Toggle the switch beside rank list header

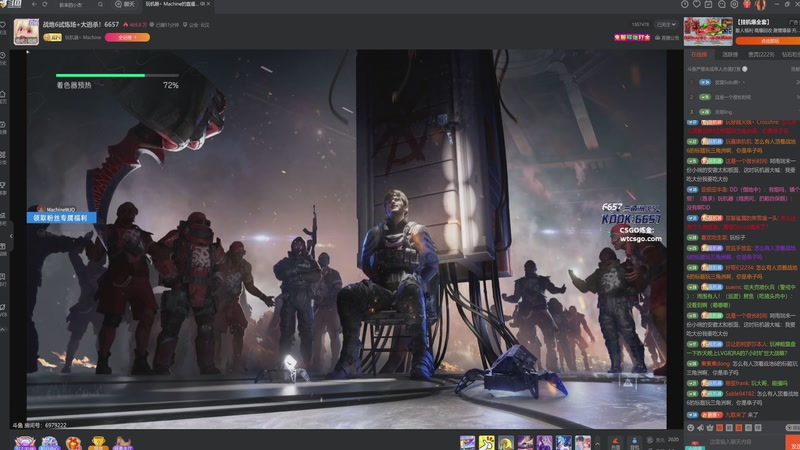(x=745, y=69)
